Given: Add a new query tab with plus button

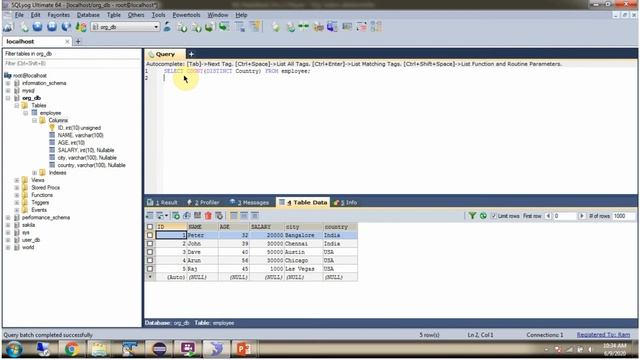Looking at the screenshot, I should (191, 54).
